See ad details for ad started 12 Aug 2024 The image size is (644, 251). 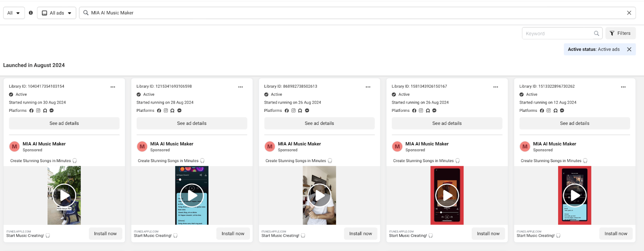point(575,123)
